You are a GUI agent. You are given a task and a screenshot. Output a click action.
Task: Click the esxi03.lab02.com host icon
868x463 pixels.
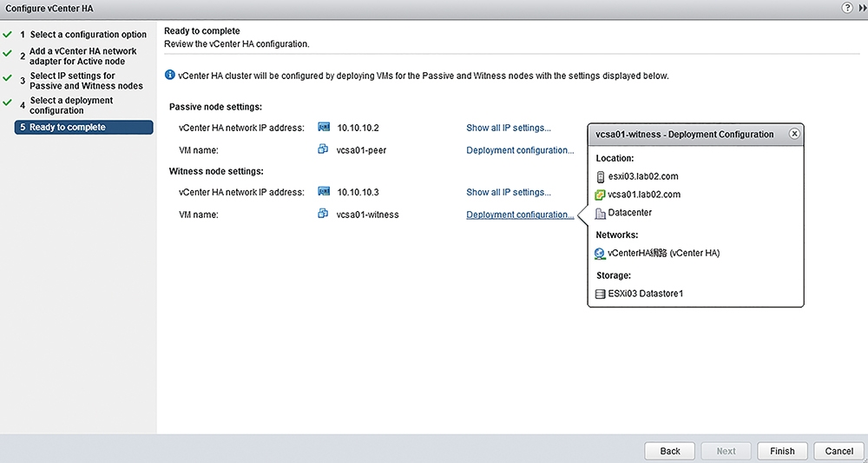click(600, 176)
